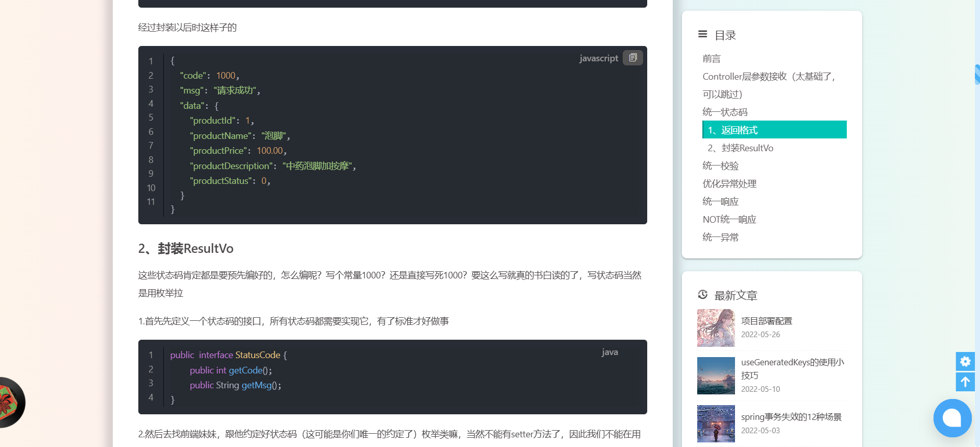Screen dimensions: 980x447
Task: Click the "msg": "请求成功" line
Action: (220, 90)
